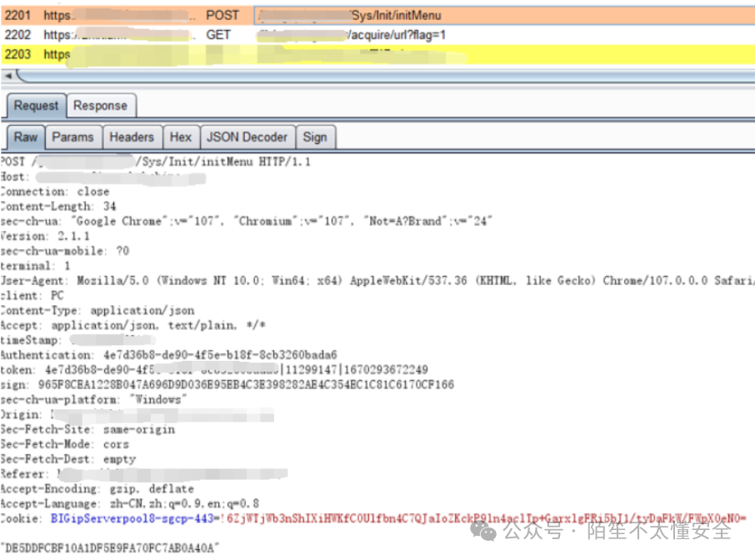Click the Origin header line

137,414
